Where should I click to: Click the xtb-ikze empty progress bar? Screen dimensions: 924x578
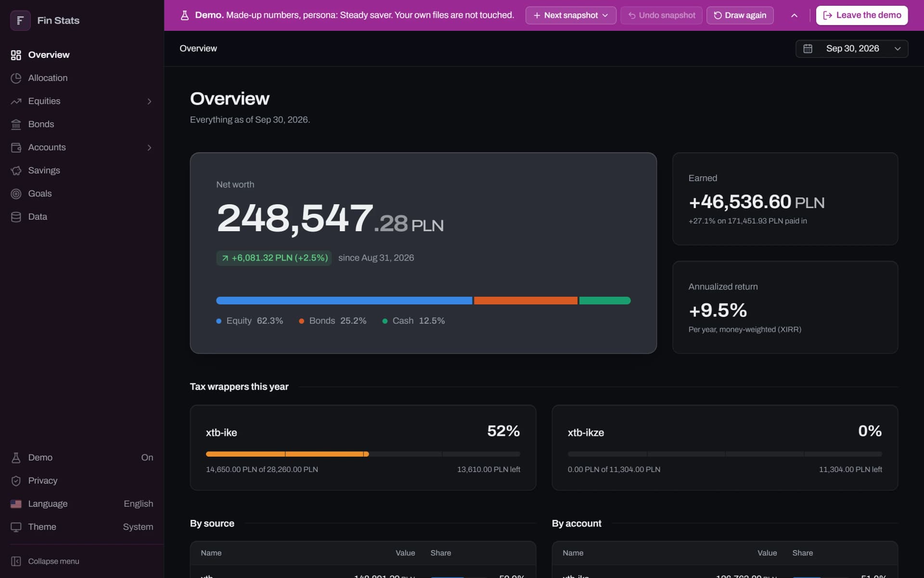(x=725, y=454)
